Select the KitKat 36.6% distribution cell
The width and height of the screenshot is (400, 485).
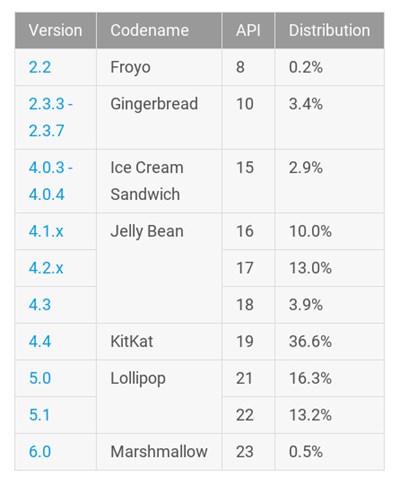[x=329, y=341]
